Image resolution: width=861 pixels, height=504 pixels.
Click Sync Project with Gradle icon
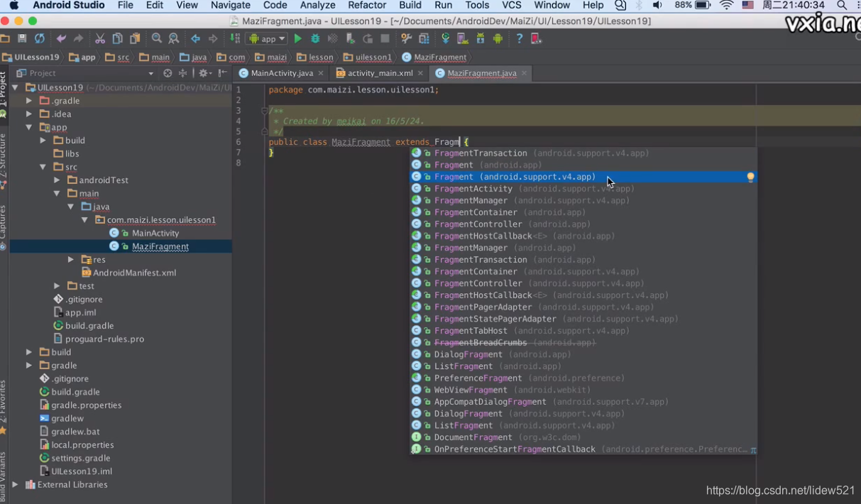(446, 38)
